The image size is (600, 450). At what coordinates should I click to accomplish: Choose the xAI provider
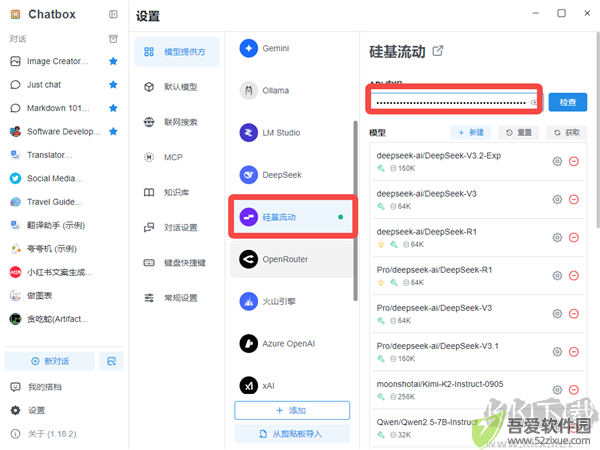pyautogui.click(x=291, y=385)
